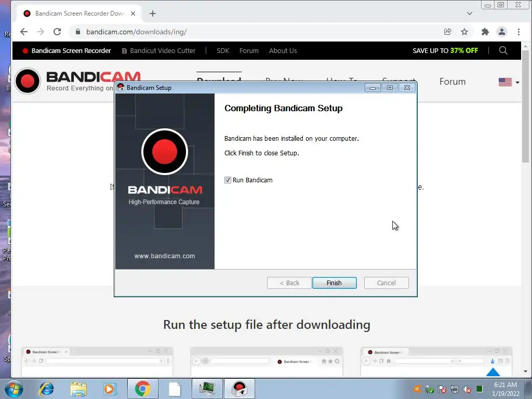
Task: Open the Forum link in the black bar
Action: [249, 50]
